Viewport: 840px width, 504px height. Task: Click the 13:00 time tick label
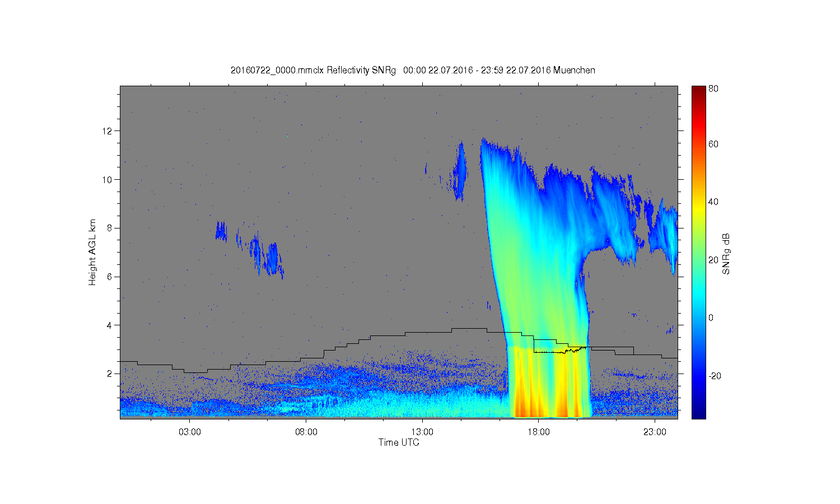click(x=422, y=432)
